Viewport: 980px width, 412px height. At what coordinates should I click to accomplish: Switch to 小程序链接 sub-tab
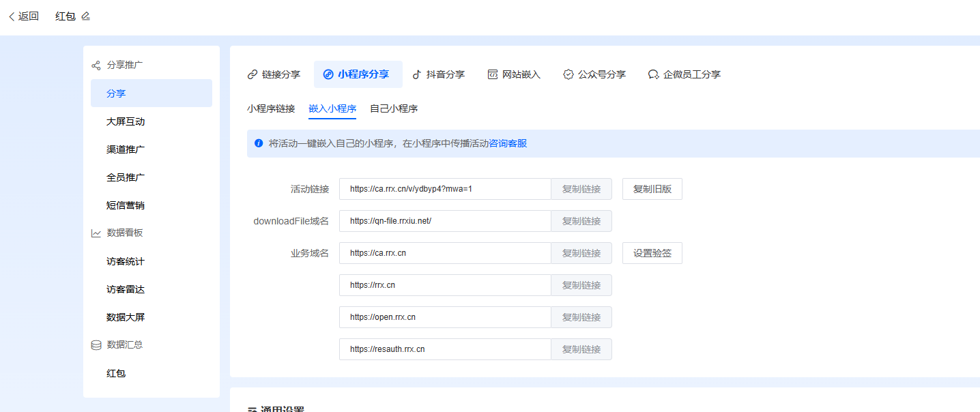point(271,108)
